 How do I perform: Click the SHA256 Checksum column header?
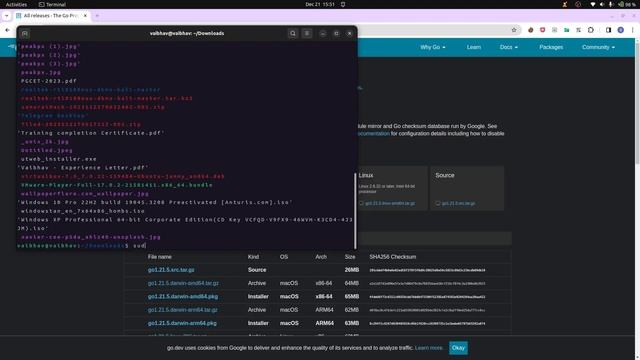(x=393, y=257)
